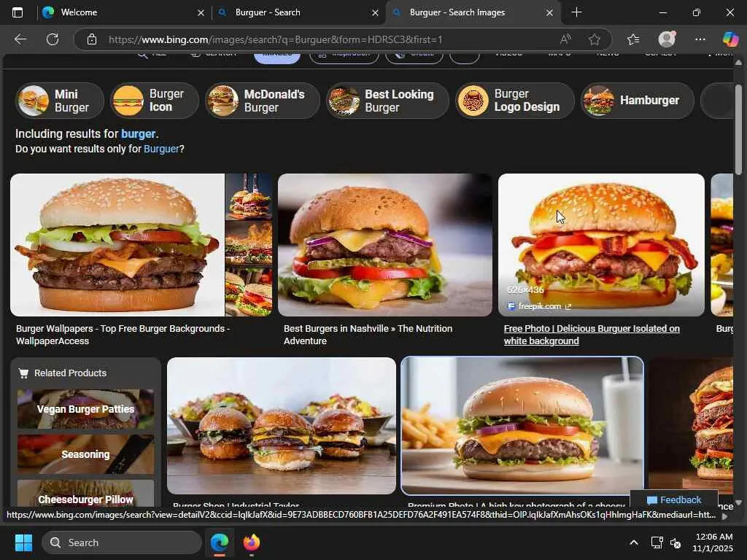Open the Favorites list icon
This screenshot has height=560, width=747.
pos(633,39)
